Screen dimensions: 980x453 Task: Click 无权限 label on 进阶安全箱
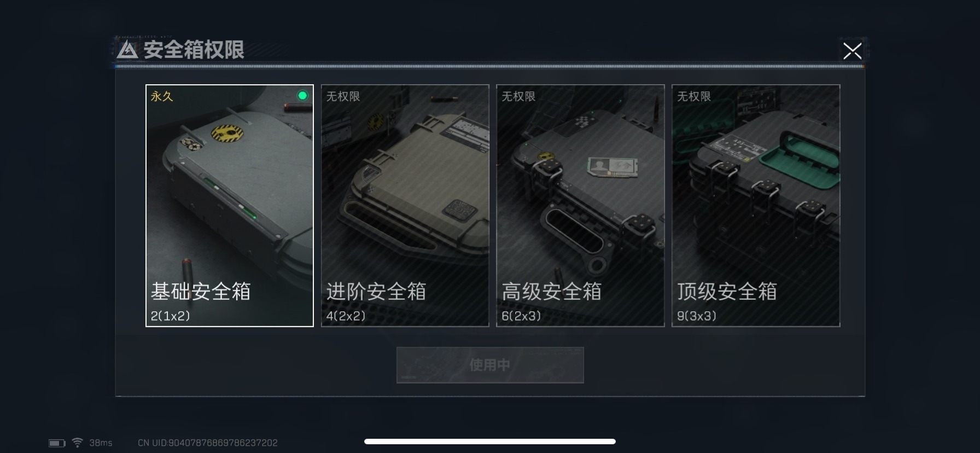343,96
